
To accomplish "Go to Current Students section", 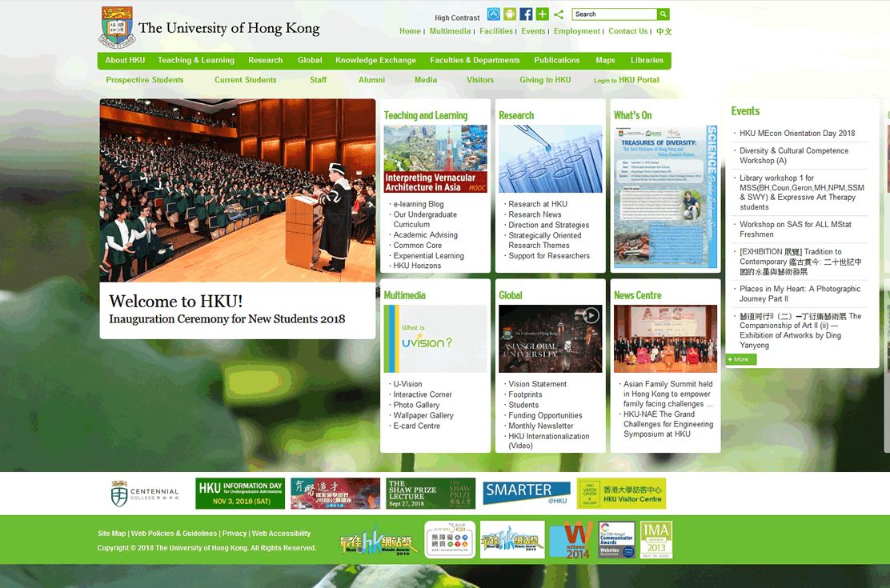I will [245, 80].
